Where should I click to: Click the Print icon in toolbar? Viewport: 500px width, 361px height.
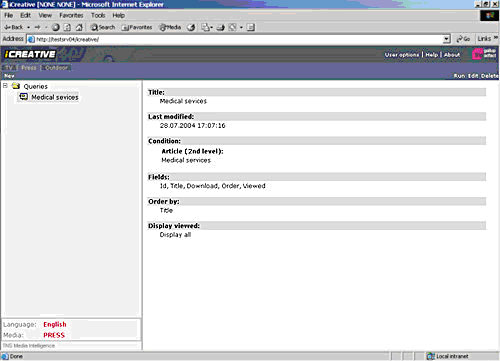pos(220,27)
